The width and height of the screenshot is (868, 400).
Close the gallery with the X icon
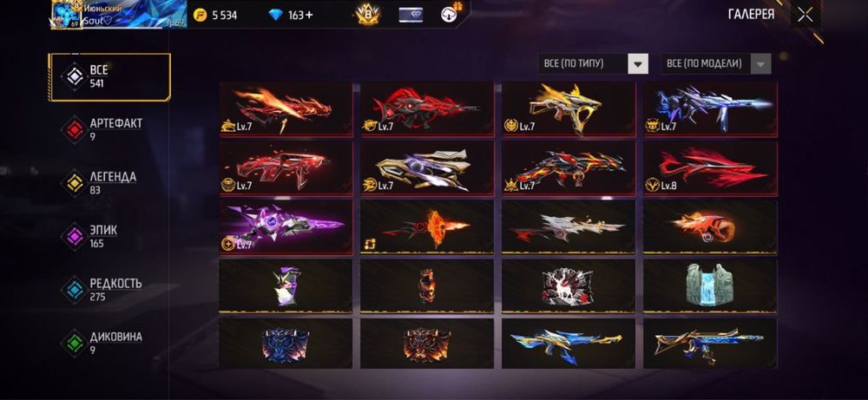click(x=806, y=15)
